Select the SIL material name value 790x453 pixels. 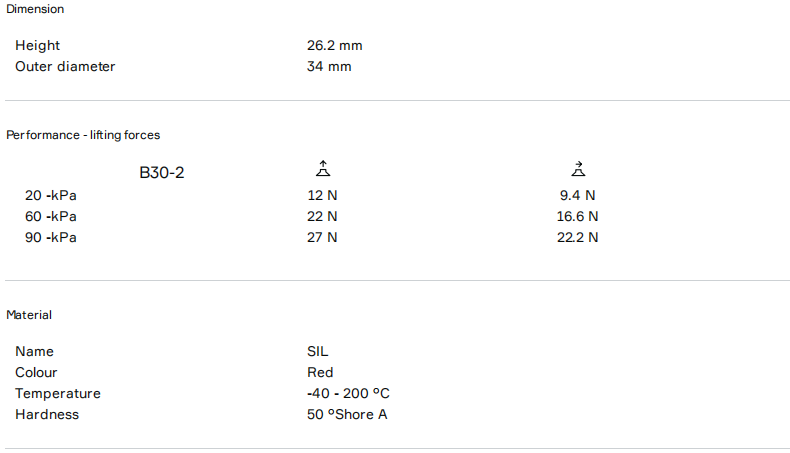317,352
